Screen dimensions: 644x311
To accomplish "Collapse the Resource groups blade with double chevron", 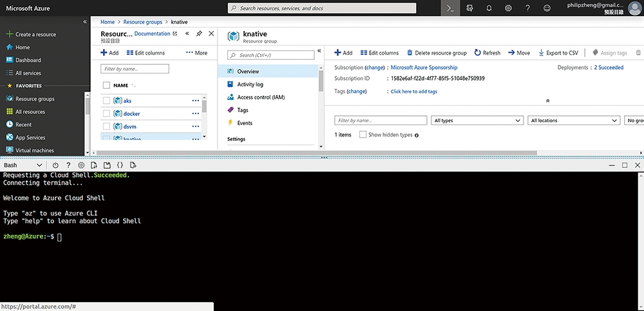I will tap(187, 33).
